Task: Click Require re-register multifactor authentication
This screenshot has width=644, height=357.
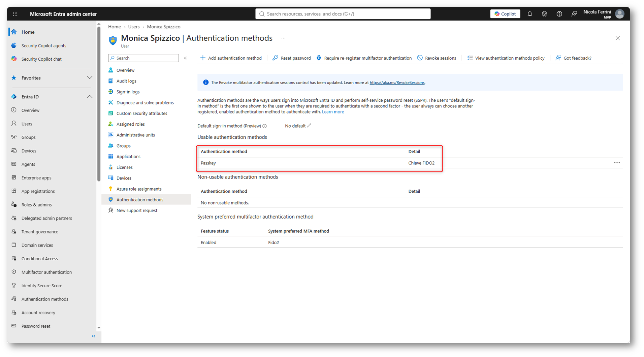Action: (x=364, y=58)
